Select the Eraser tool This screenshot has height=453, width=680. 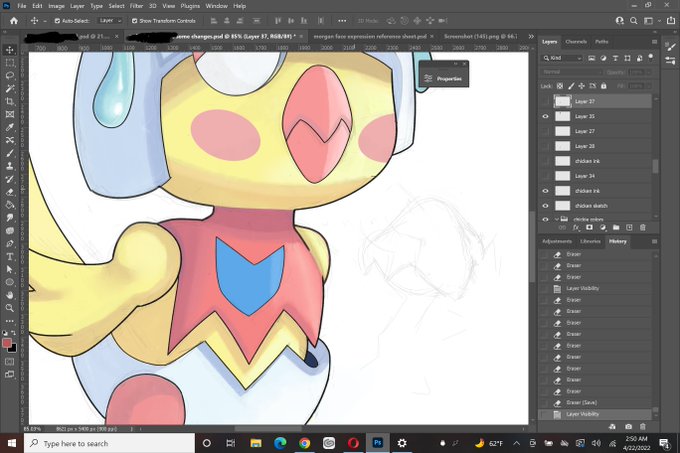(10, 192)
